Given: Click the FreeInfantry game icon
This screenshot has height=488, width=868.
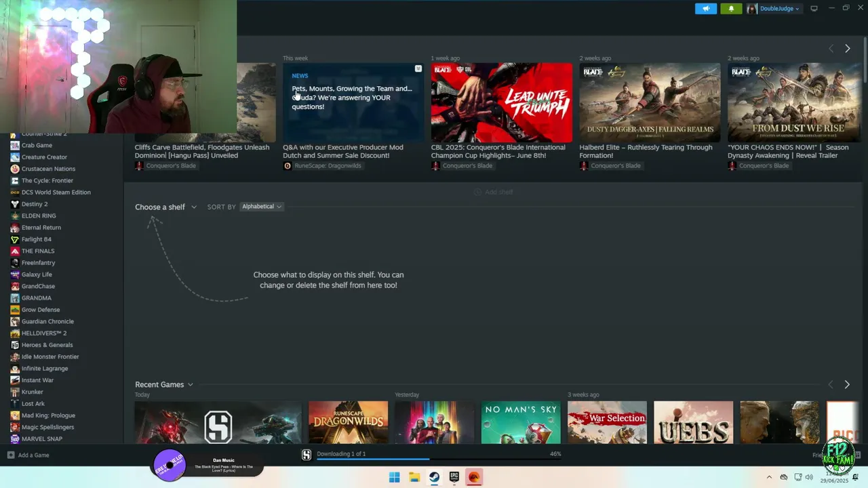Looking at the screenshot, I should (15, 263).
